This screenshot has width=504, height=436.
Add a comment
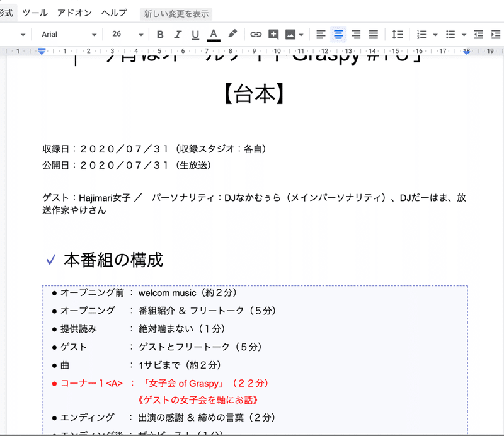point(273,34)
